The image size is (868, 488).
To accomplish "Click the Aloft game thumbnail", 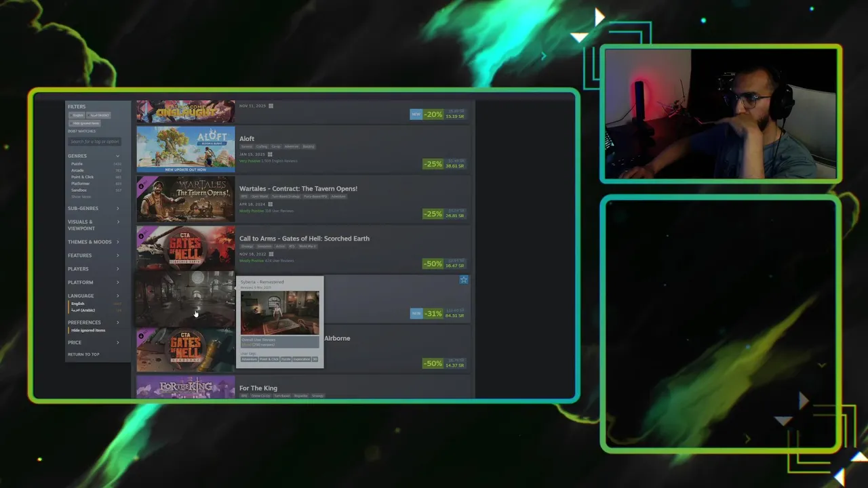I will click(186, 149).
